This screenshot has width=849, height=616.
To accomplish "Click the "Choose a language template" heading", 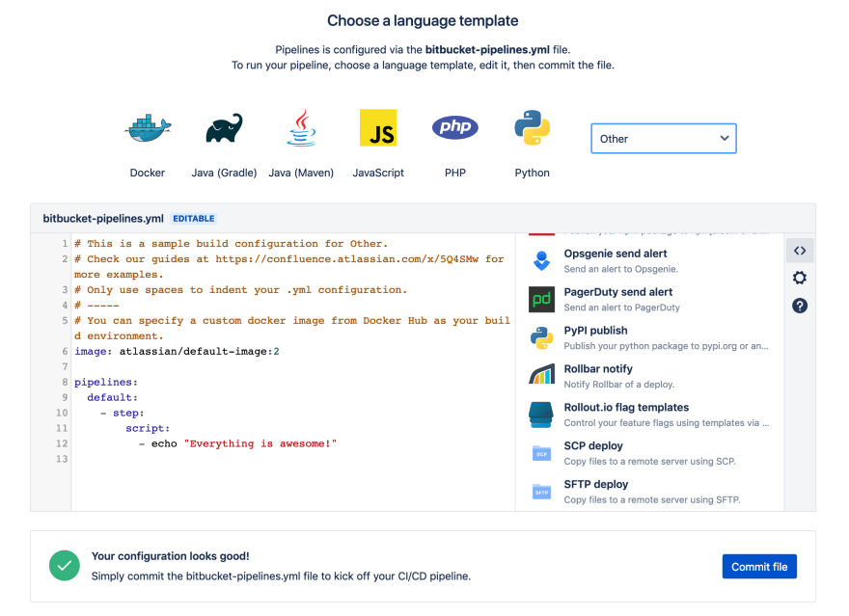I will [x=423, y=20].
